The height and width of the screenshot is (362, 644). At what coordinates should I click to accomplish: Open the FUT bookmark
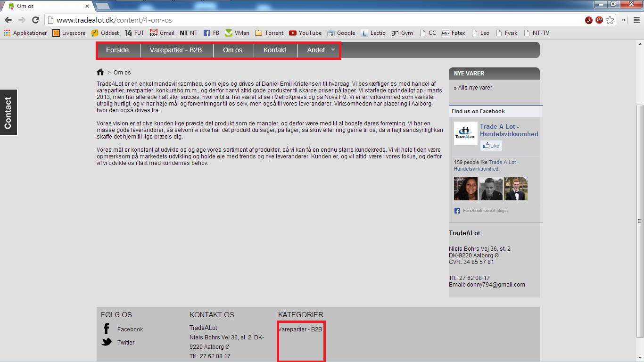pyautogui.click(x=134, y=33)
